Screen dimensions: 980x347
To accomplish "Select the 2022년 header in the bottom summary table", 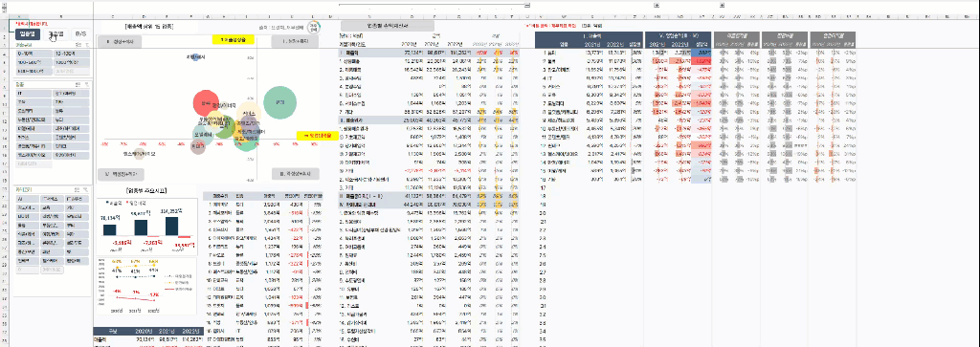I will click(x=191, y=332).
